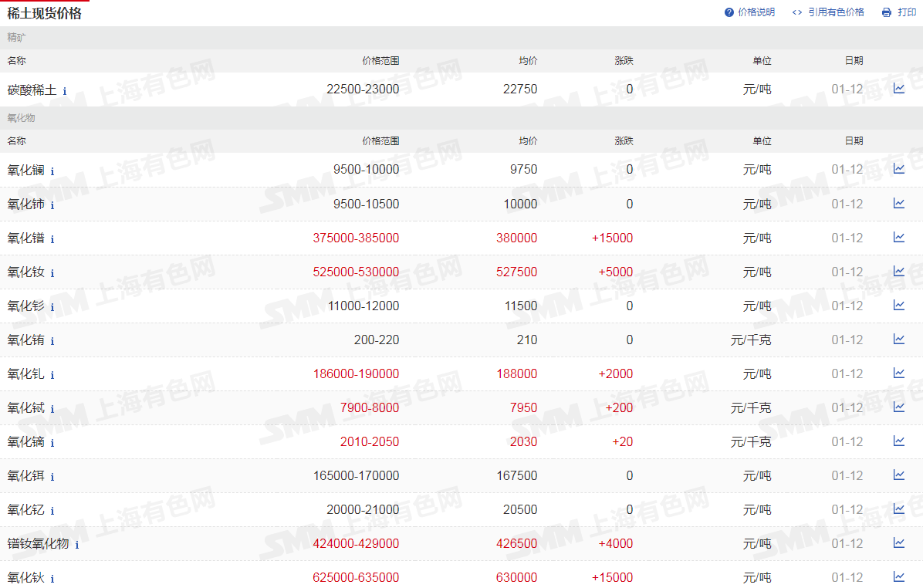This screenshot has width=923, height=588.
Task: Click the +20 change for 氧化镝
Action: (623, 441)
